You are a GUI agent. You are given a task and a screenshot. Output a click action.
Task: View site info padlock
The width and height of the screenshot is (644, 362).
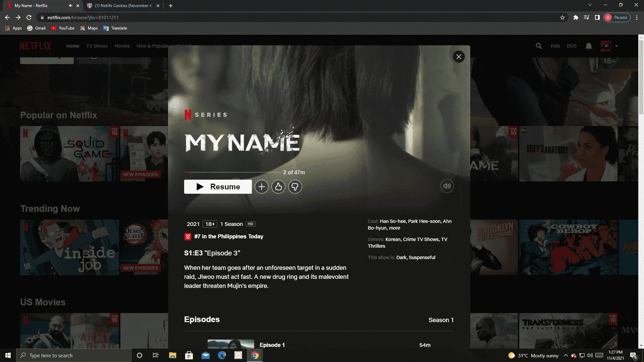[x=42, y=17]
